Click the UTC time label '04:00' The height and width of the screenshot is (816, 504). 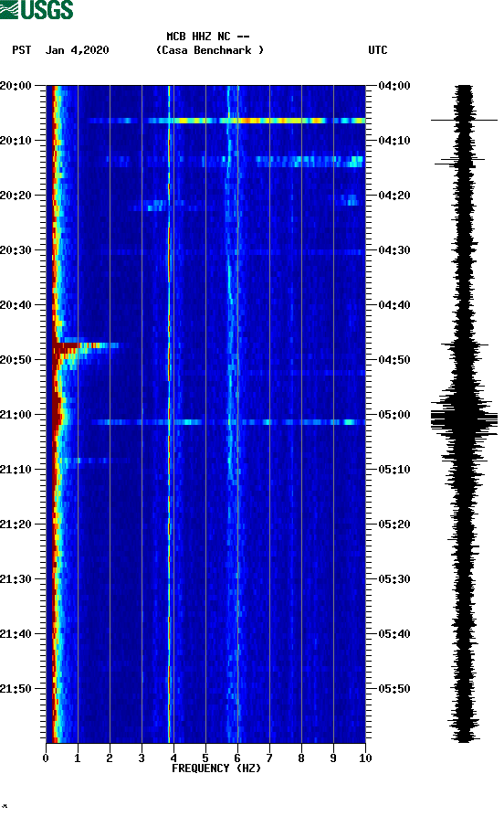(394, 85)
